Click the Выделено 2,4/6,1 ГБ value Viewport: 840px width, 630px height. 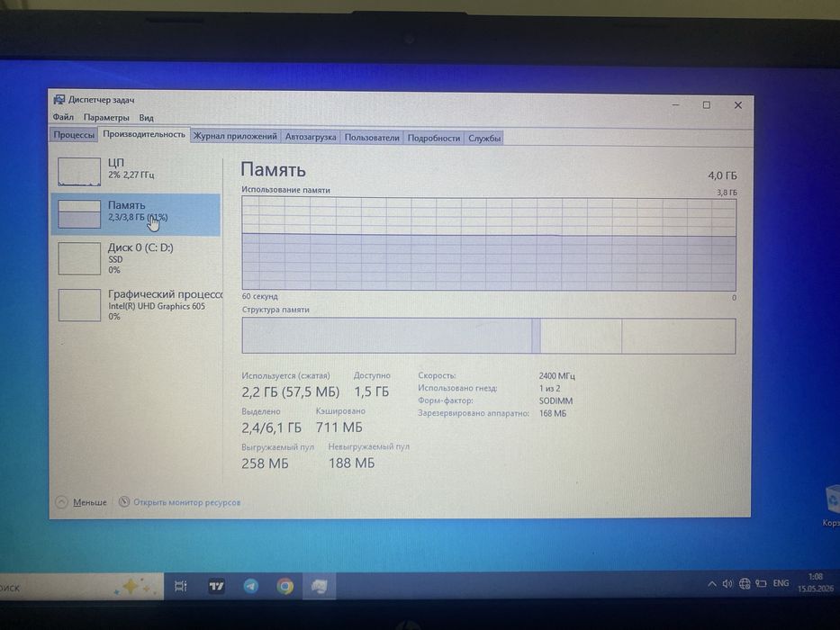271,427
